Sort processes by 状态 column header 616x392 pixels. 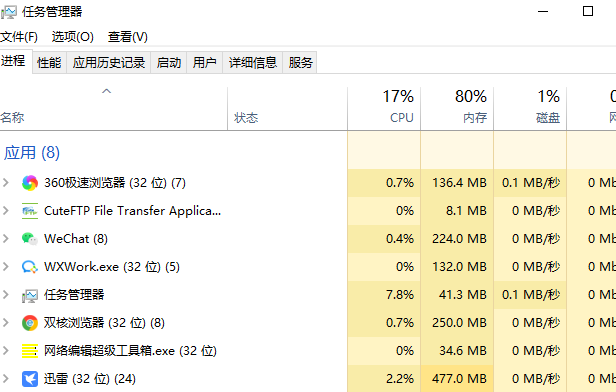(x=288, y=109)
